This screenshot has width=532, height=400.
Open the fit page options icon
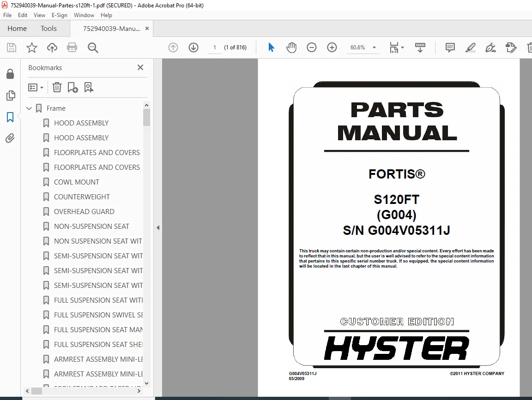[x=394, y=48]
